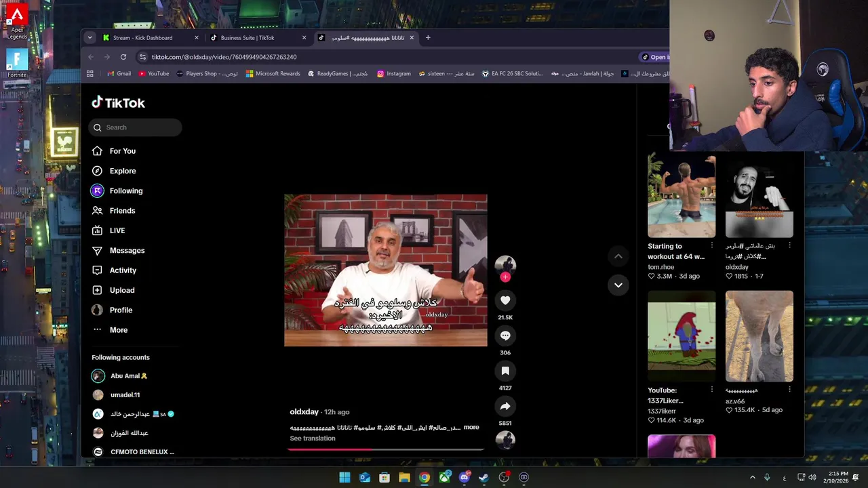Like the video with heart icon
Image resolution: width=868 pixels, height=488 pixels.
click(x=505, y=300)
